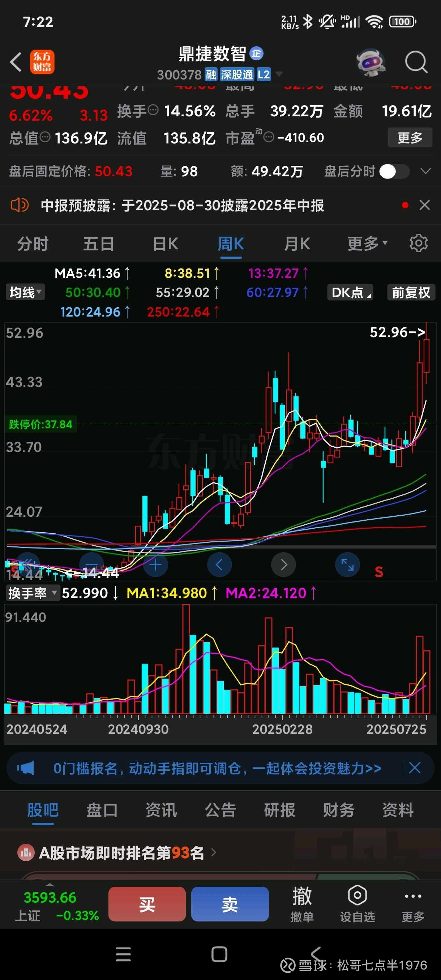Tap the info icon next to 总值

[x=45, y=137]
